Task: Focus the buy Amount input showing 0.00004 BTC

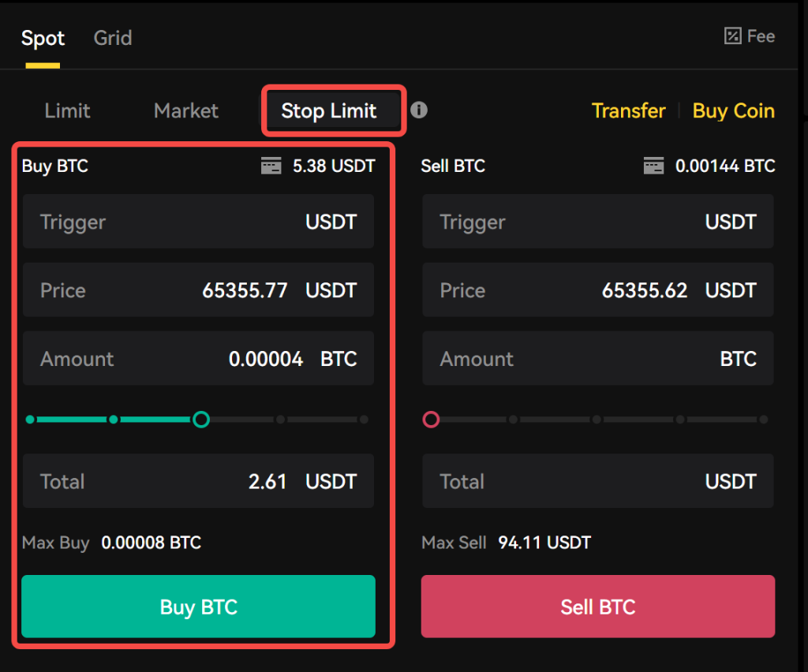Action: pos(197,358)
